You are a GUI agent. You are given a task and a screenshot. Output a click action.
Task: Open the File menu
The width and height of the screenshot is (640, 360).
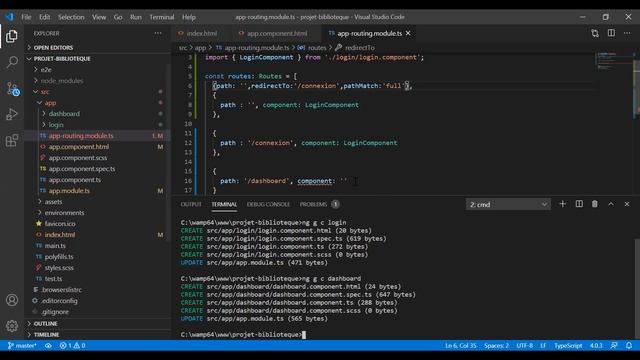coord(26,17)
